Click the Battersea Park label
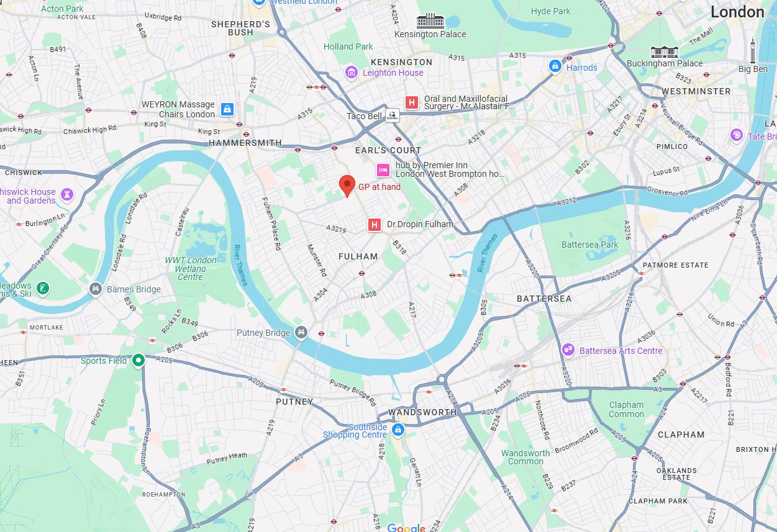777x532 pixels. (590, 245)
